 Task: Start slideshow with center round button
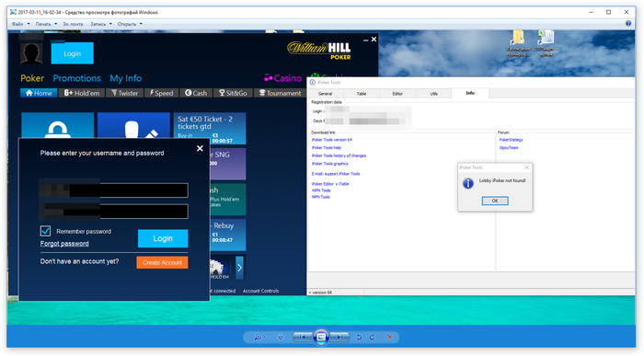321,337
